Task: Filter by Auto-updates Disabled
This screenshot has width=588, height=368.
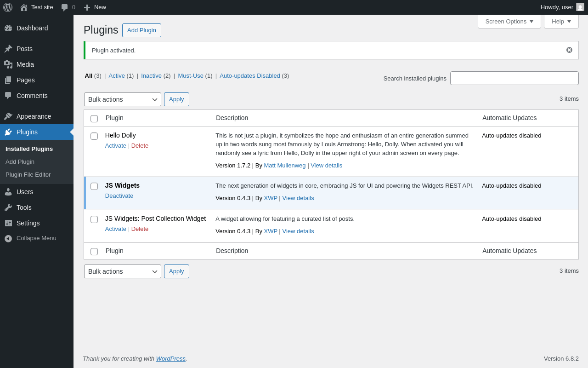Action: 250,76
